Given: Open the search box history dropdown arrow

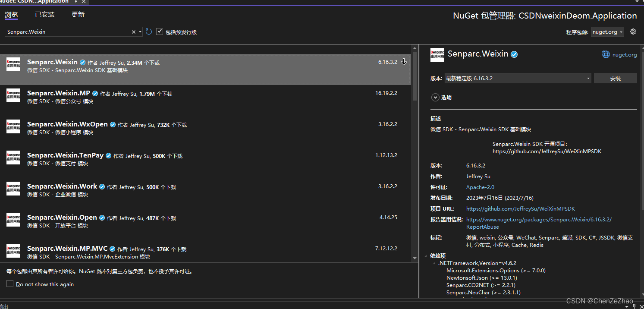Looking at the screenshot, I should [x=140, y=32].
